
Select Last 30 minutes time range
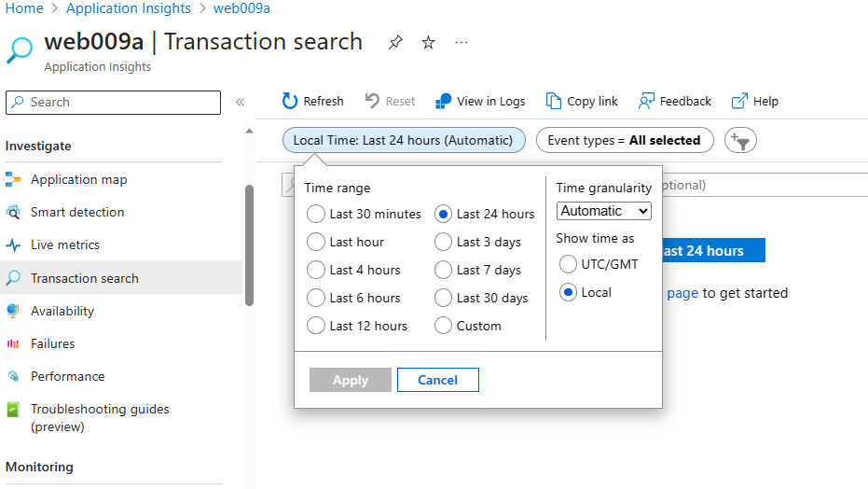point(315,214)
